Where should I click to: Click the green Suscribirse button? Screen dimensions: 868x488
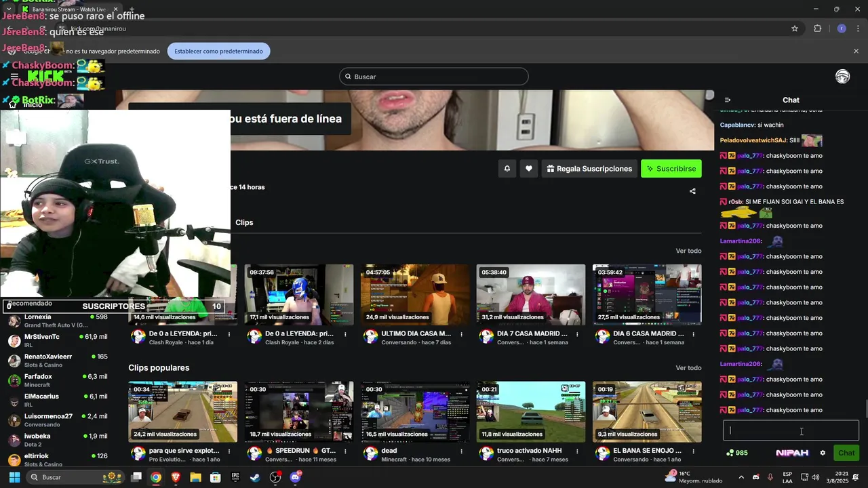671,169
